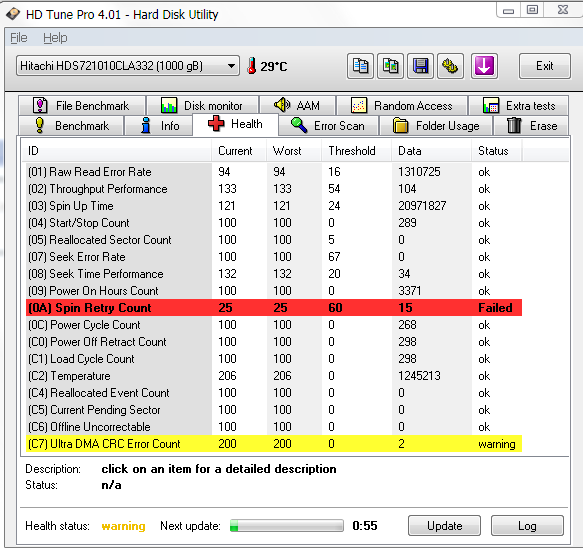583x548 pixels.
Task: Click the Status column header
Action: point(497,151)
